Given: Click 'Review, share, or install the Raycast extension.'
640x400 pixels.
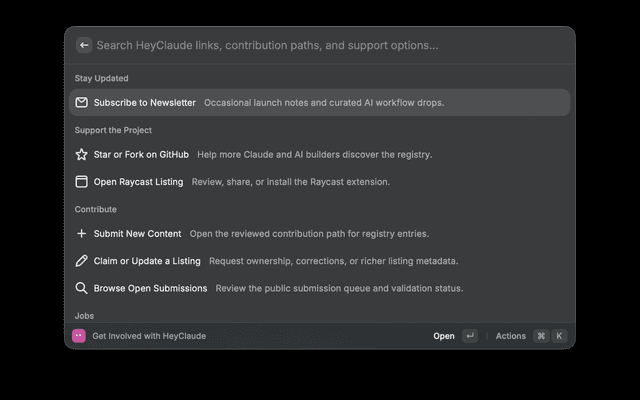Looking at the screenshot, I should pos(291,182).
